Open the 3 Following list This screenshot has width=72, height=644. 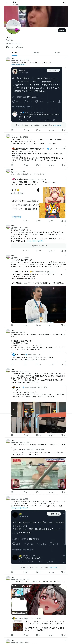(x=10, y=47)
